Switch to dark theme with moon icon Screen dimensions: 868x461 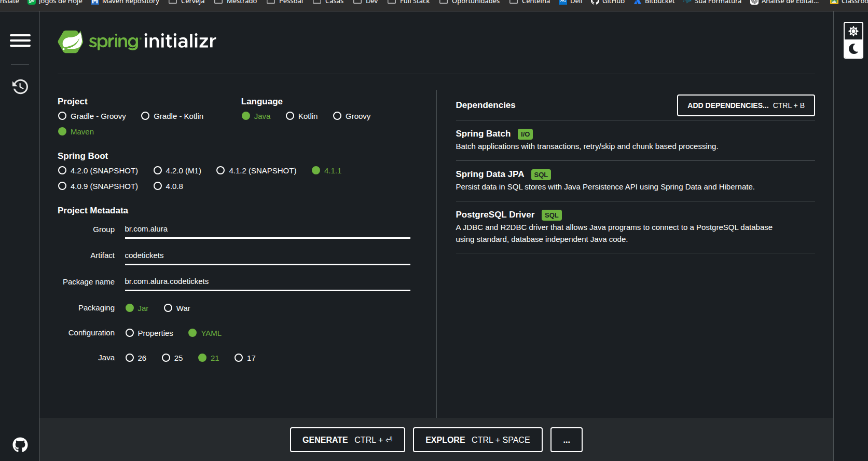[x=853, y=49]
